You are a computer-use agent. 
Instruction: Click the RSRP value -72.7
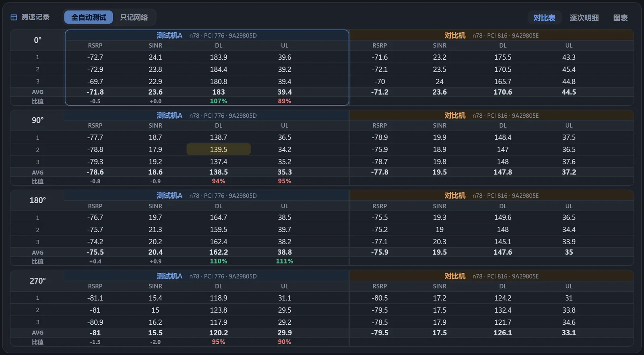tap(95, 57)
